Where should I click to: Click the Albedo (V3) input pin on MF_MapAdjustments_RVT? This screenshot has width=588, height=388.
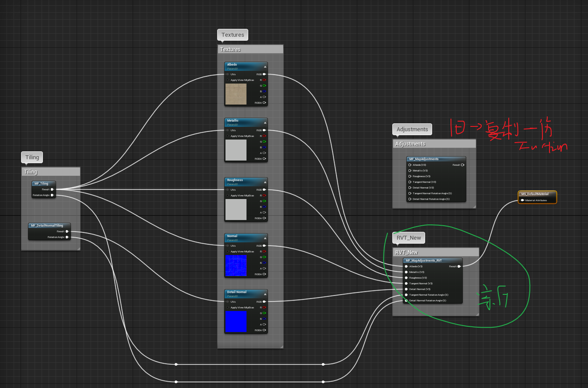406,266
